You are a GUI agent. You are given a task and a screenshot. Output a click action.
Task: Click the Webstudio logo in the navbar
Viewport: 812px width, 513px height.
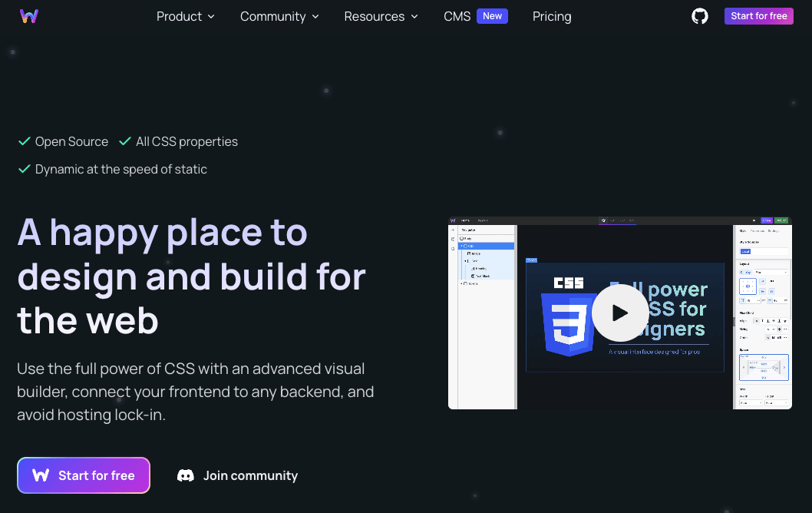(29, 15)
